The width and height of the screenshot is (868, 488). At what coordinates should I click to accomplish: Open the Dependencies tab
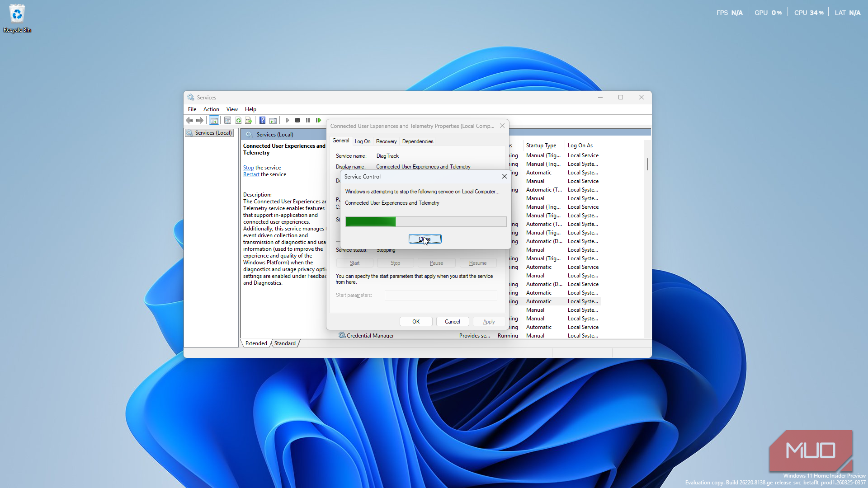[x=418, y=141]
